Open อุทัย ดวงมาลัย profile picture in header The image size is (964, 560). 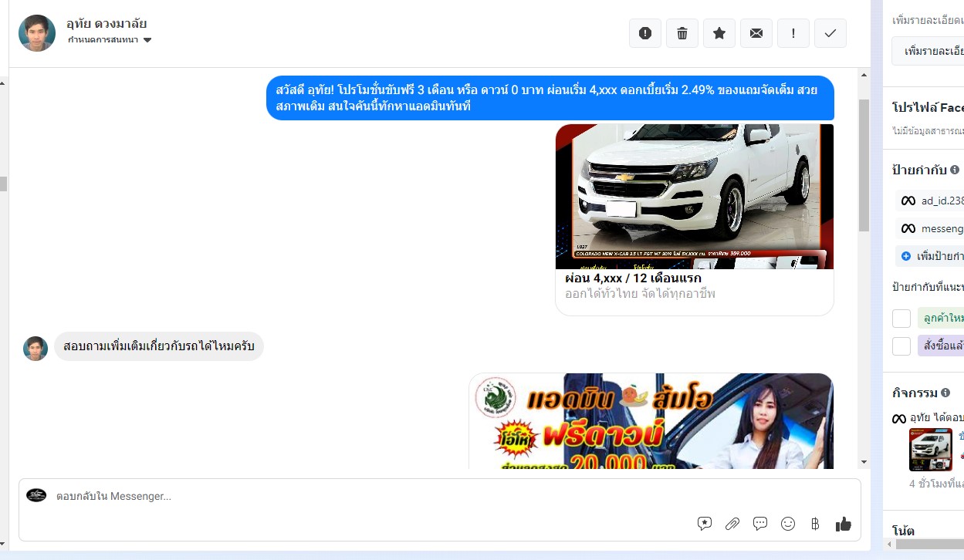coord(37,33)
